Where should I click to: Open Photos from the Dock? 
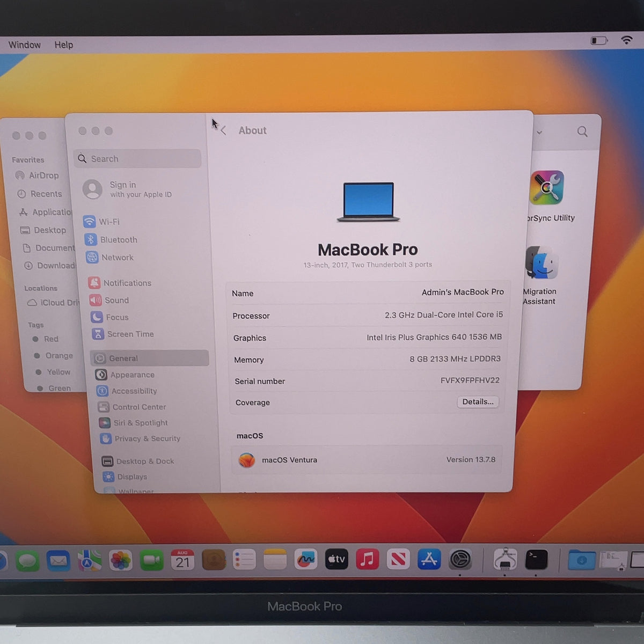click(x=120, y=561)
